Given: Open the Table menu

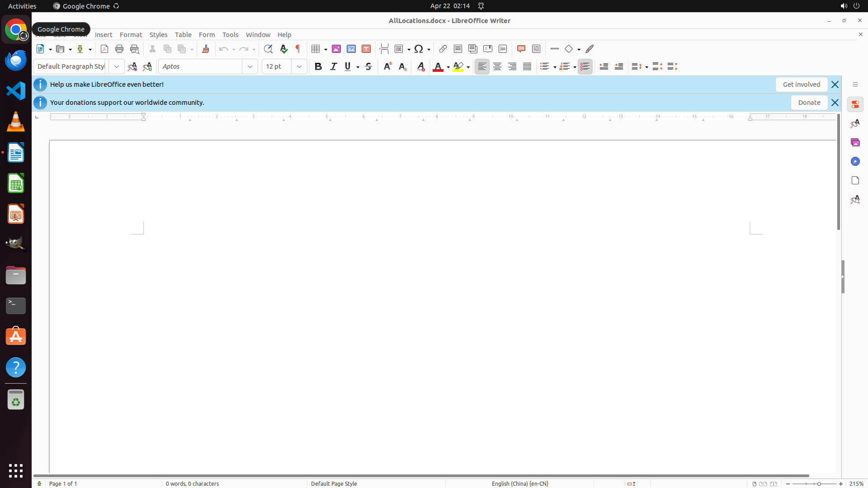Looking at the screenshot, I should pyautogui.click(x=183, y=35).
